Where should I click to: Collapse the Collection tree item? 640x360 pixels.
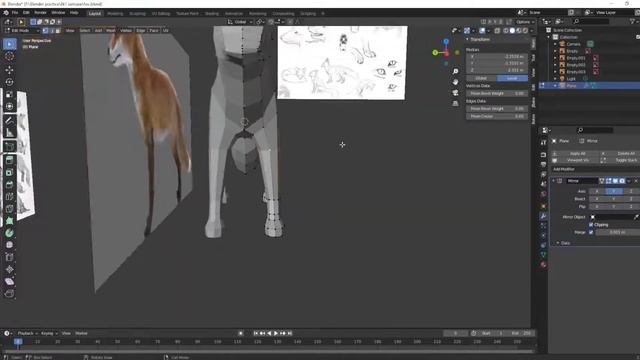tap(549, 37)
